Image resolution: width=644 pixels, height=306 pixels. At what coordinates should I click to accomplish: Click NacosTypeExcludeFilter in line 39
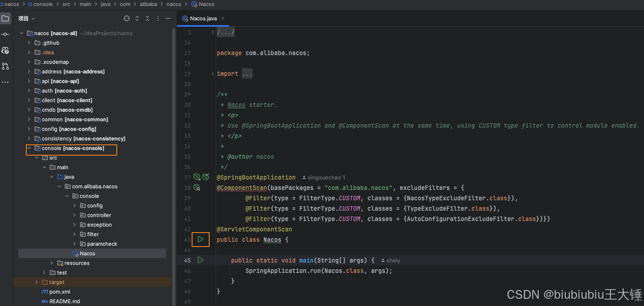[x=446, y=198]
